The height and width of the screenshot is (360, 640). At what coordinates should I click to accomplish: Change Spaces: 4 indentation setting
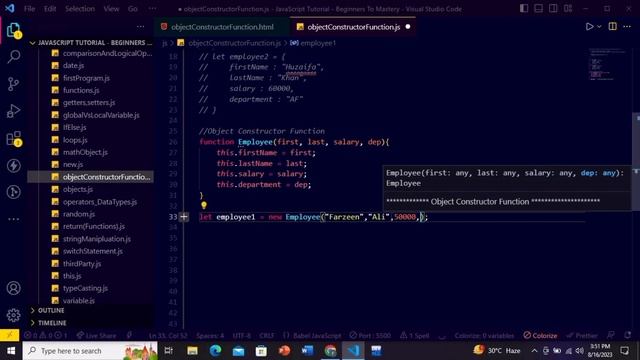point(210,336)
